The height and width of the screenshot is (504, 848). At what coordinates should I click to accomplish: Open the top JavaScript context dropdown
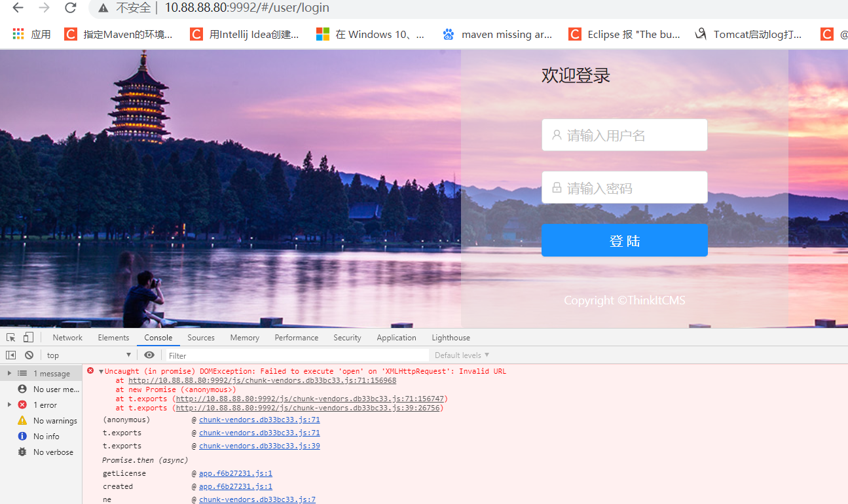tap(89, 355)
